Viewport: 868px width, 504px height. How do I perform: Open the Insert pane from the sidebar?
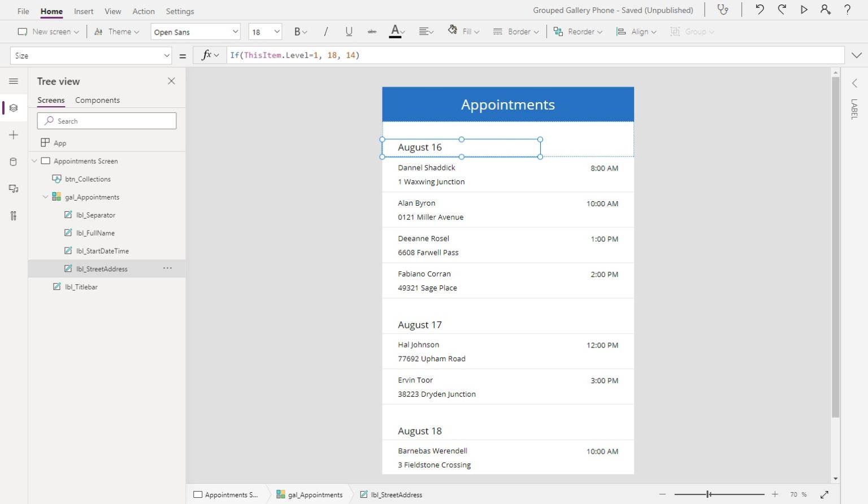click(13, 134)
